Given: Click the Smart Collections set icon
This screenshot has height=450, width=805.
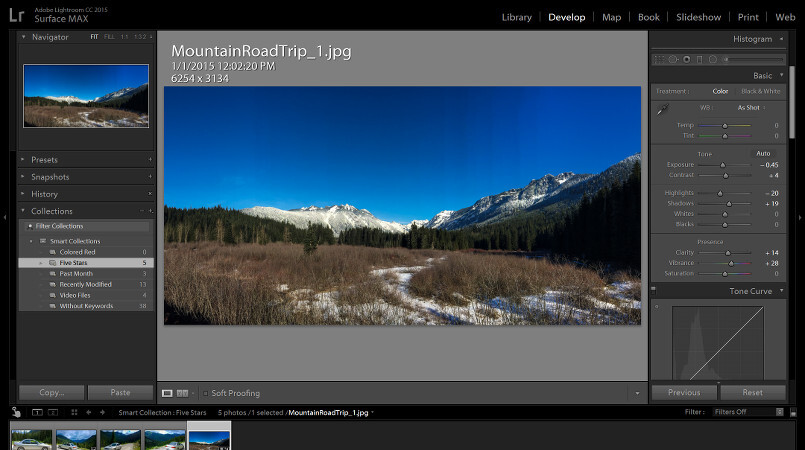Looking at the screenshot, I should pos(43,241).
